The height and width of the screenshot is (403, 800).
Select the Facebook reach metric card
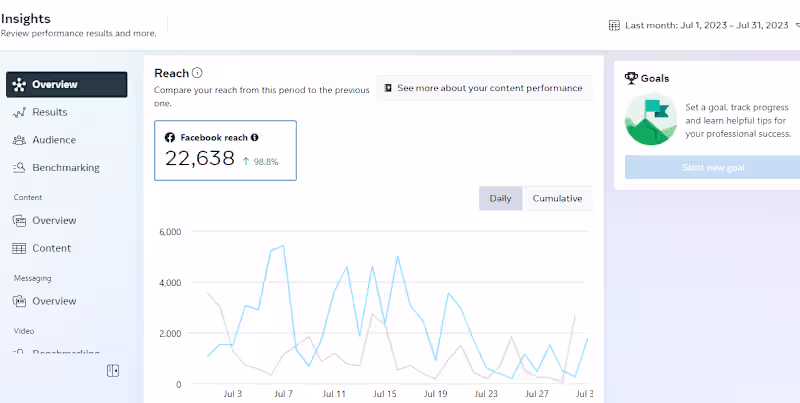225,150
